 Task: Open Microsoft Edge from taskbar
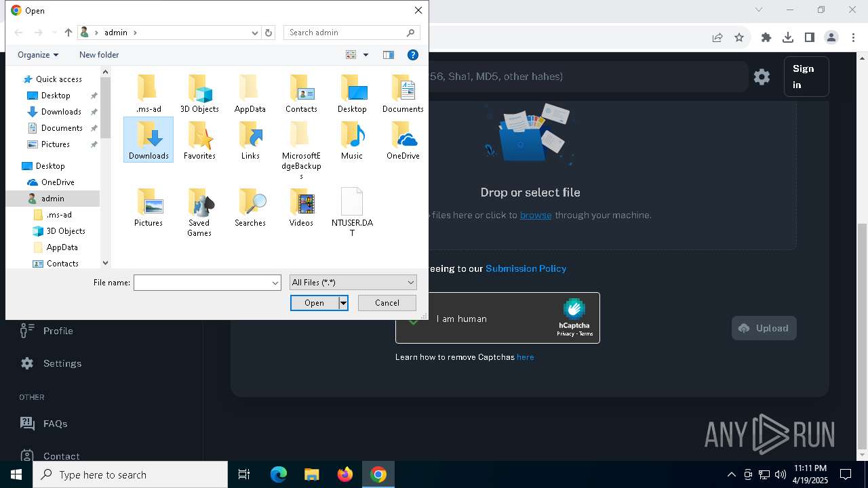(279, 474)
